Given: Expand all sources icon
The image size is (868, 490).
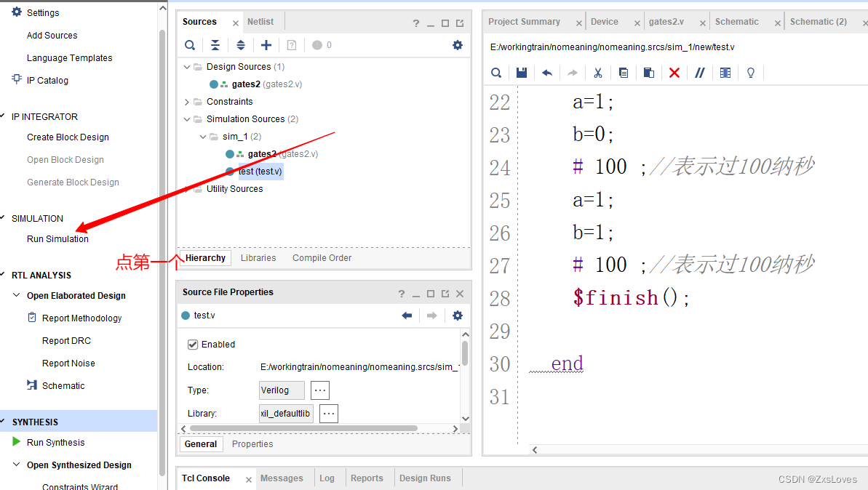Looking at the screenshot, I should tap(241, 45).
